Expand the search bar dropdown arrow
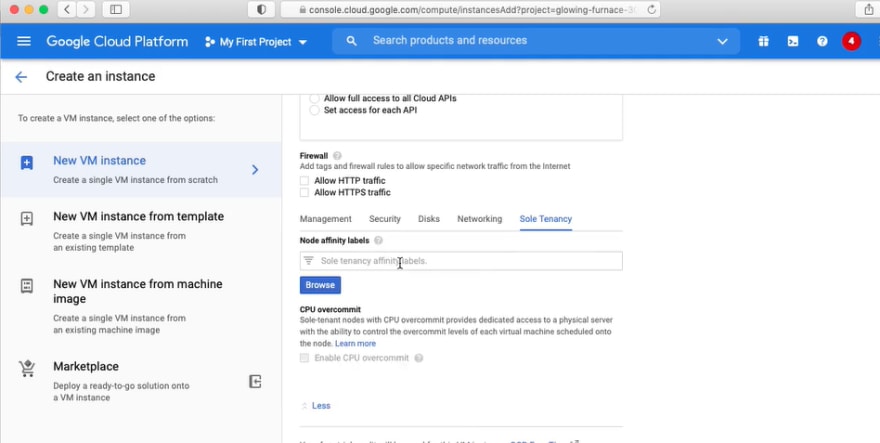880x443 pixels. (722, 42)
